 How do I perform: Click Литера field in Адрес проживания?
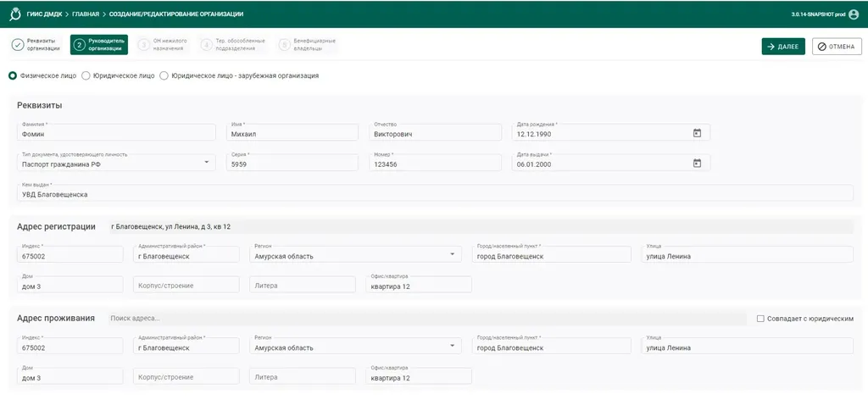(x=303, y=376)
